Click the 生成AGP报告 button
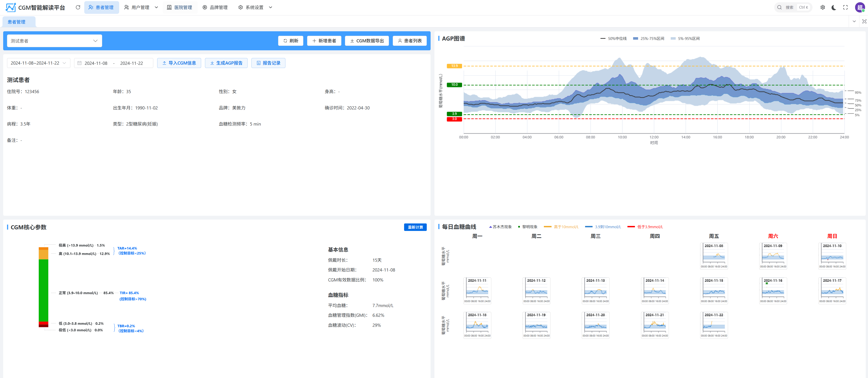Screen dimensions: 868x378 (x=226, y=63)
